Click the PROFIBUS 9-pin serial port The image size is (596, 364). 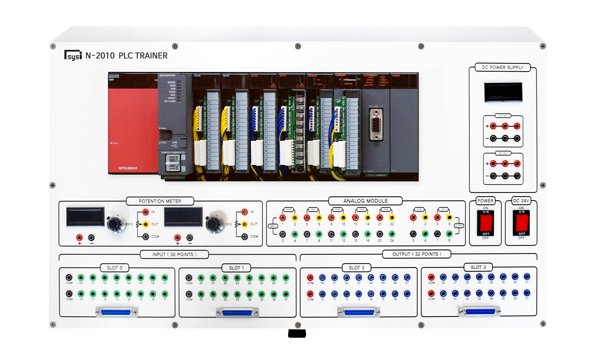pyautogui.click(x=376, y=125)
